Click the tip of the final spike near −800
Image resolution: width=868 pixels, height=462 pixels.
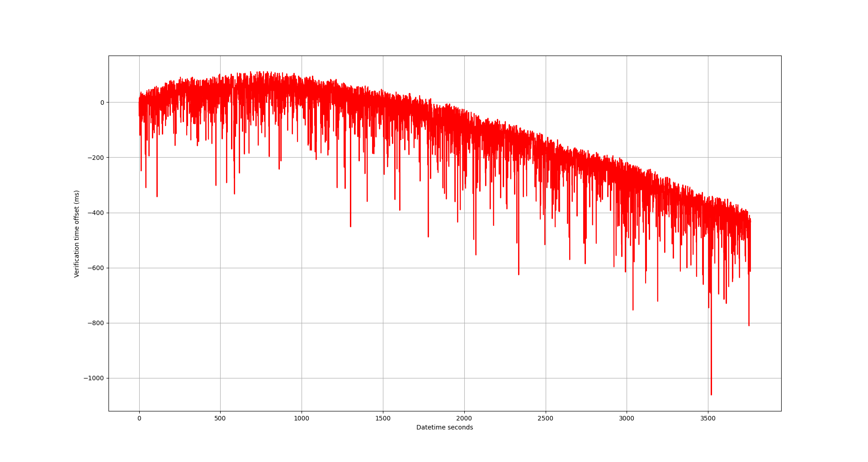point(749,325)
